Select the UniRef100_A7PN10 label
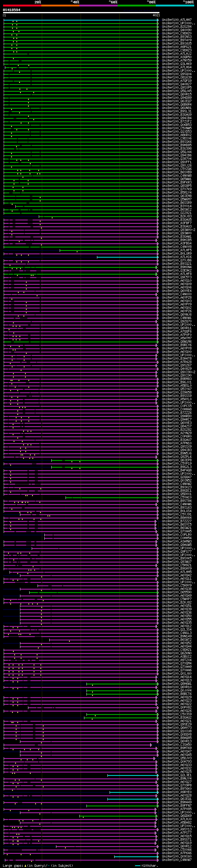This screenshot has height=868, width=197. tap(176, 443)
